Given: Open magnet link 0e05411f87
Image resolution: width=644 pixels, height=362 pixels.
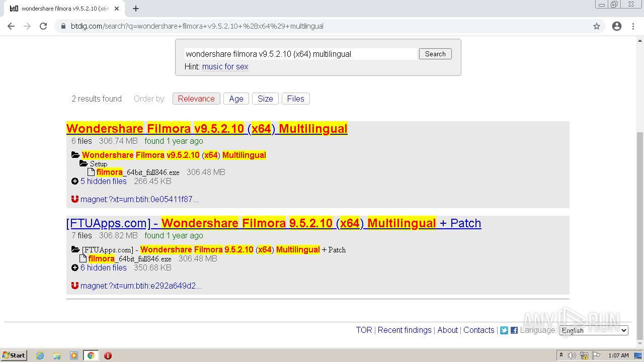Looking at the screenshot, I should click(x=139, y=199).
